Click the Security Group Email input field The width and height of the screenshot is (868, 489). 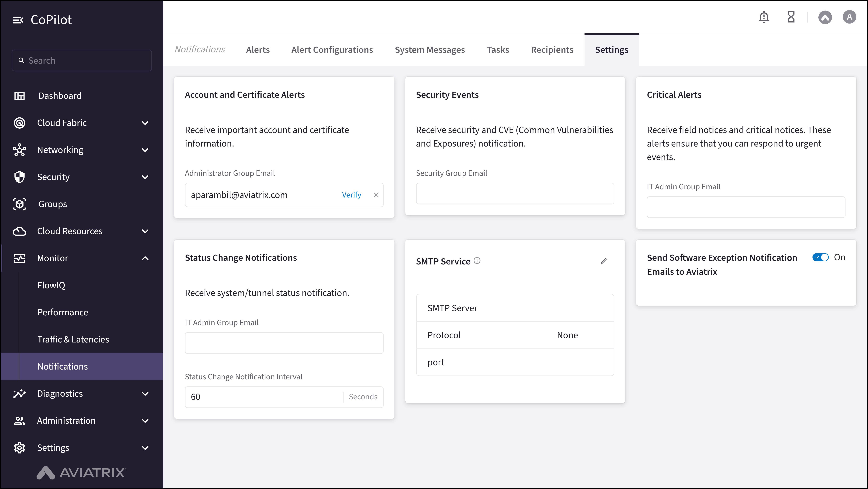tap(515, 193)
